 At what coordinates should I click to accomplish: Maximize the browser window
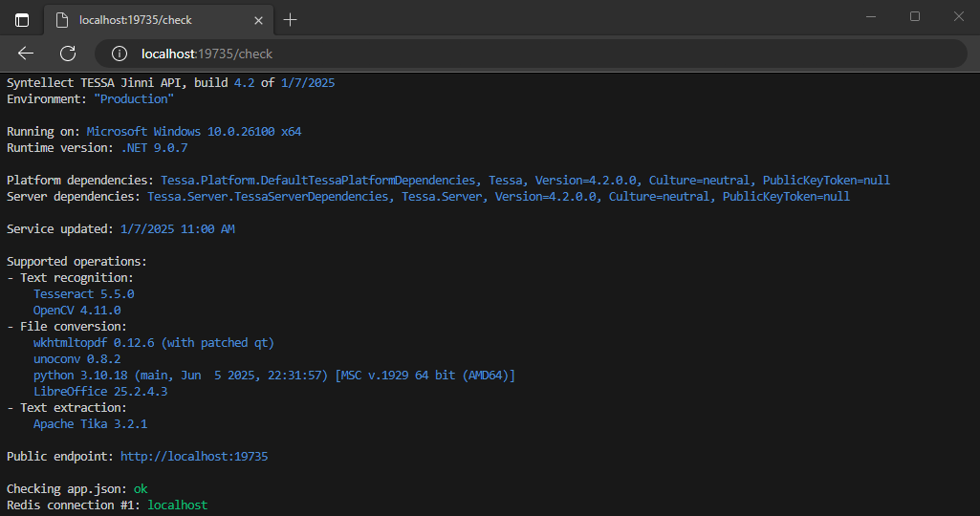coord(915,16)
